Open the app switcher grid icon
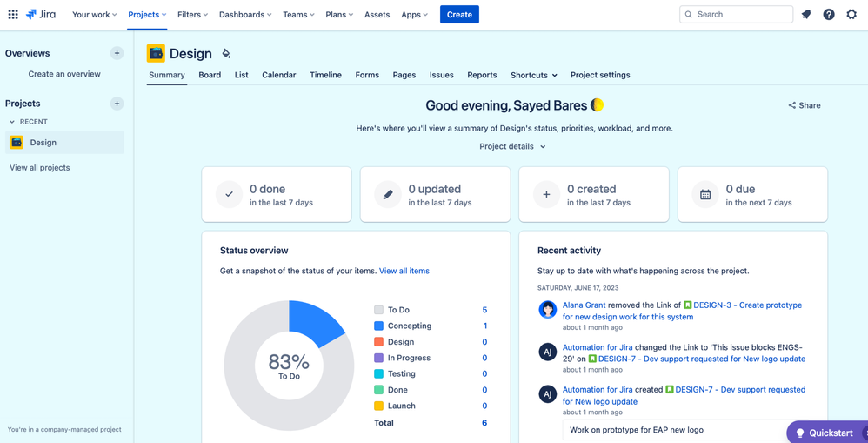The width and height of the screenshot is (868, 443). (13, 15)
